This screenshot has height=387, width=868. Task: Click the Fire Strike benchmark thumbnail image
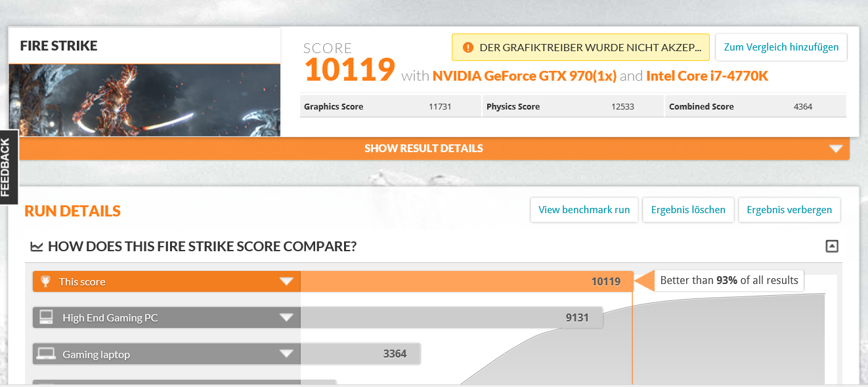(x=144, y=100)
